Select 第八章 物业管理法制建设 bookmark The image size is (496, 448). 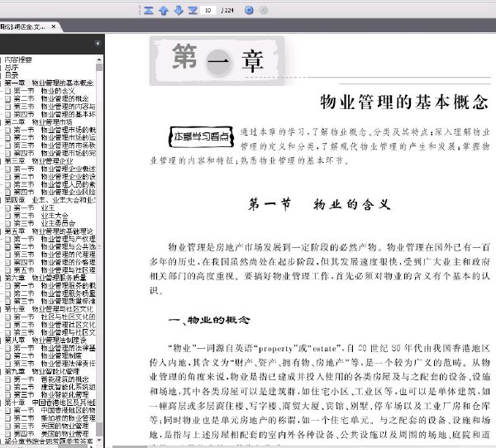pos(45,340)
